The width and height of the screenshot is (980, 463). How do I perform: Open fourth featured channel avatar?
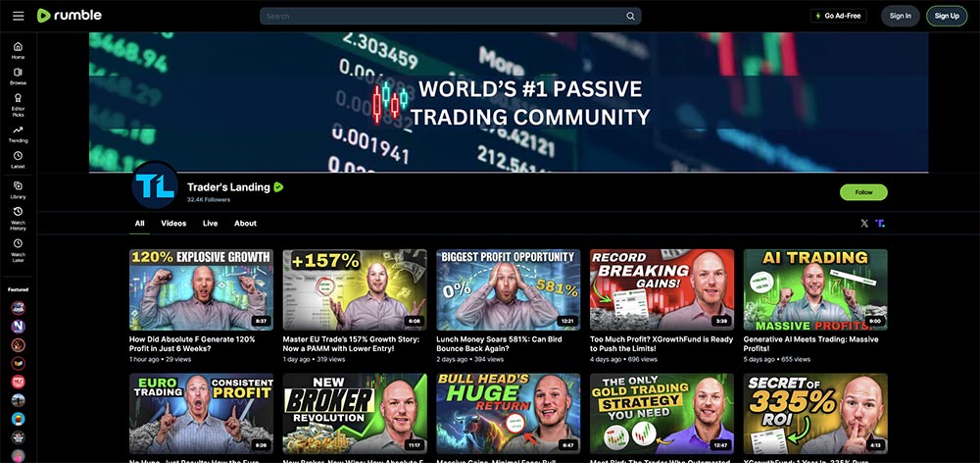click(x=18, y=363)
